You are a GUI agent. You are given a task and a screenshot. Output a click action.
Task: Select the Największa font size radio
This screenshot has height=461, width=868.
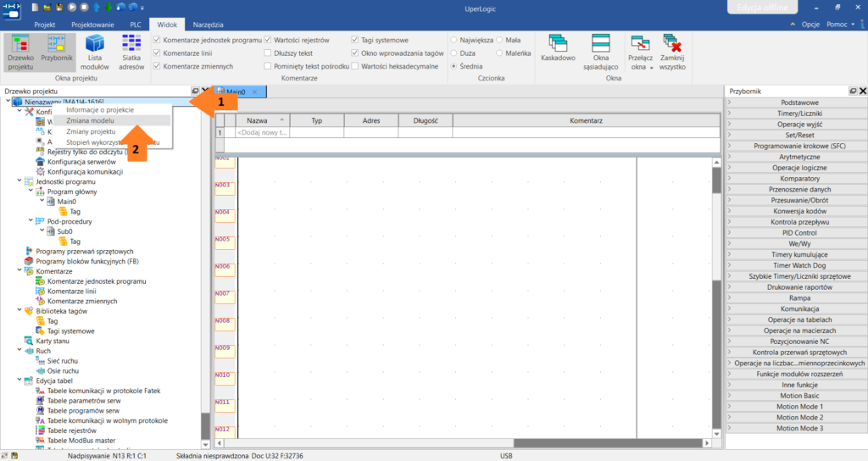click(x=454, y=40)
